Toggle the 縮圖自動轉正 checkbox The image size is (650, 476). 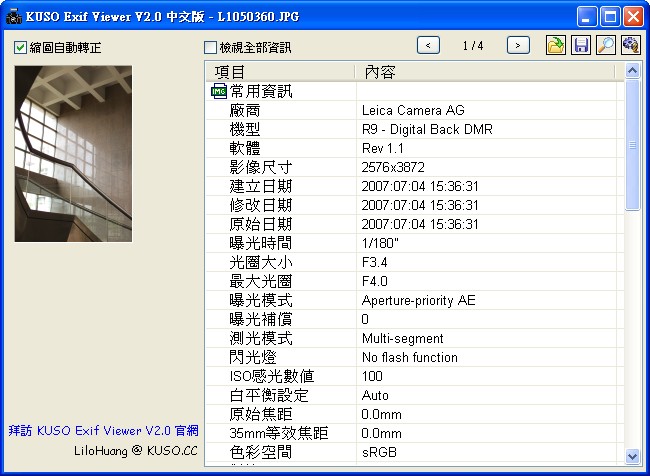pyautogui.click(x=20, y=47)
